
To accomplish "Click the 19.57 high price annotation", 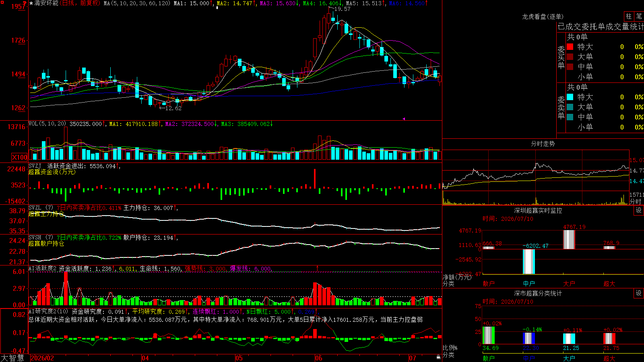I will [x=342, y=9].
